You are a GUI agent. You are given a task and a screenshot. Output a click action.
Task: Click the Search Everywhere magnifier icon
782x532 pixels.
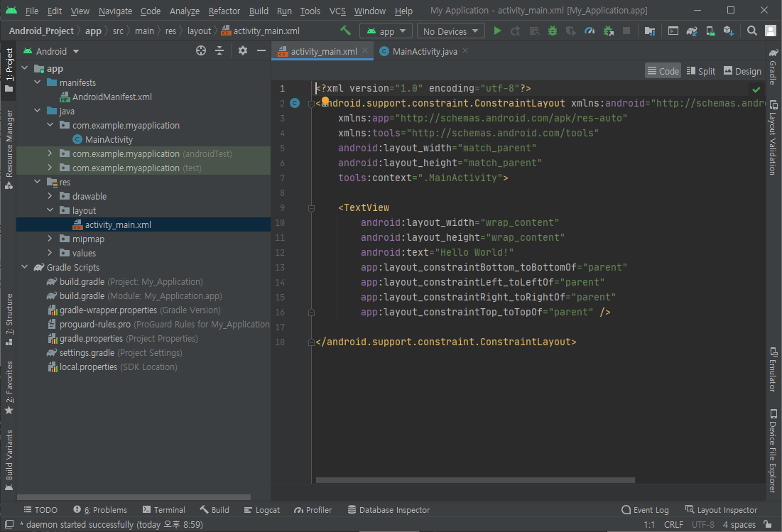point(752,31)
